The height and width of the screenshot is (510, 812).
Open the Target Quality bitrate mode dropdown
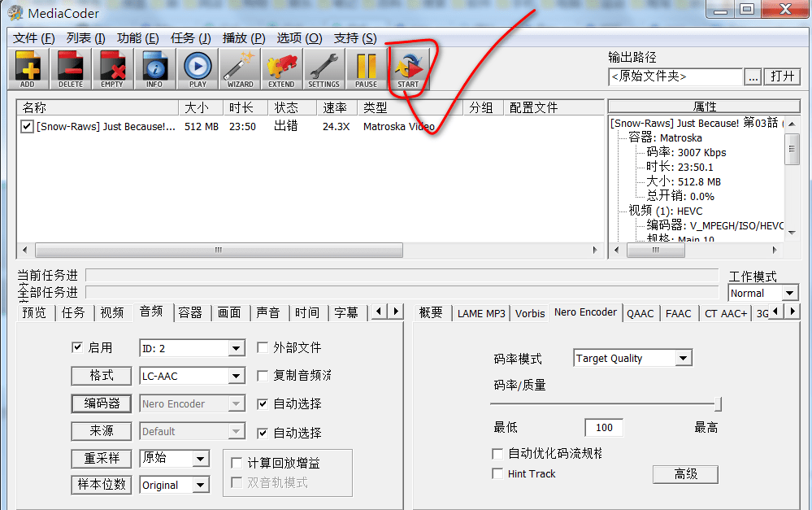pos(632,357)
